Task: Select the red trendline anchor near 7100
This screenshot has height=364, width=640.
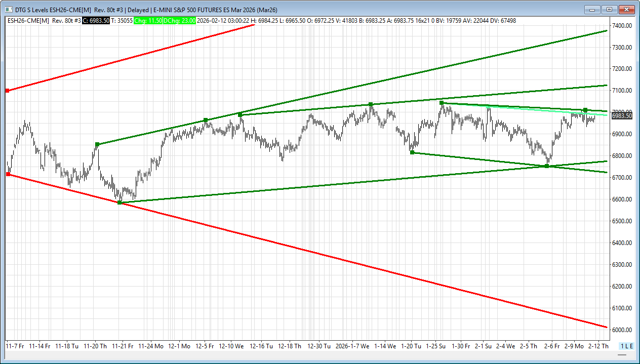Action: click(7, 91)
